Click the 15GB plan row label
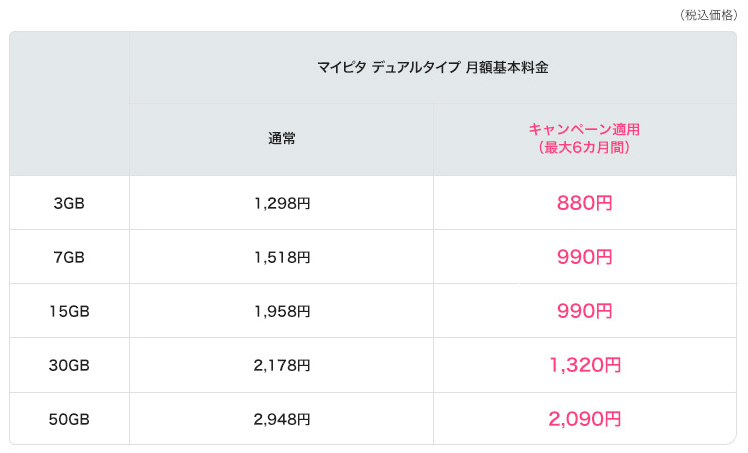Image resolution: width=748 pixels, height=453 pixels. [x=69, y=311]
